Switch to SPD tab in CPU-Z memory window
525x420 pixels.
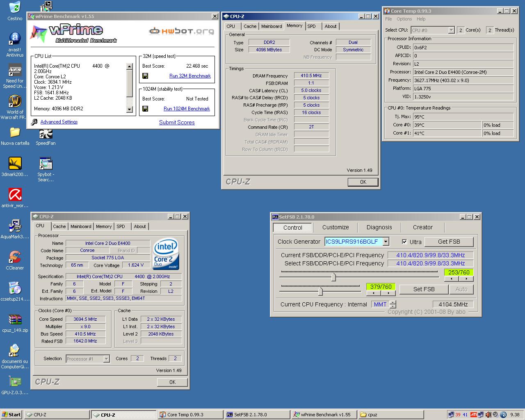pos(312,26)
